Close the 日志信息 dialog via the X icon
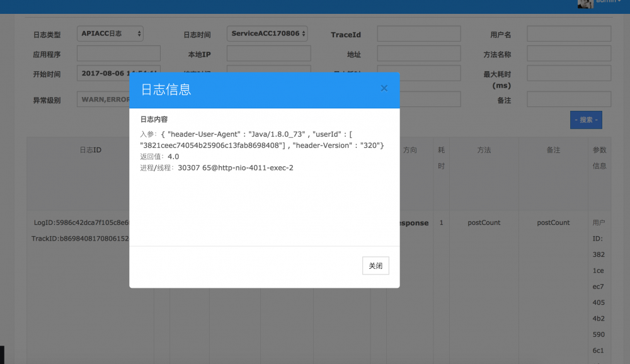This screenshot has height=364, width=630. point(384,88)
